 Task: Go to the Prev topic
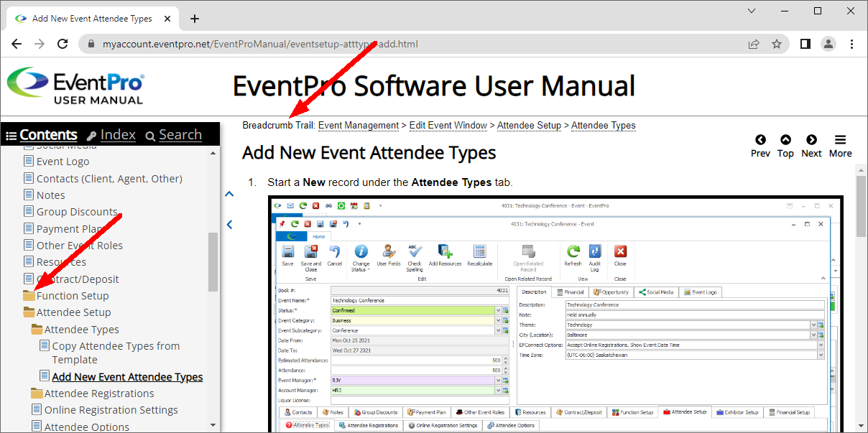point(761,146)
